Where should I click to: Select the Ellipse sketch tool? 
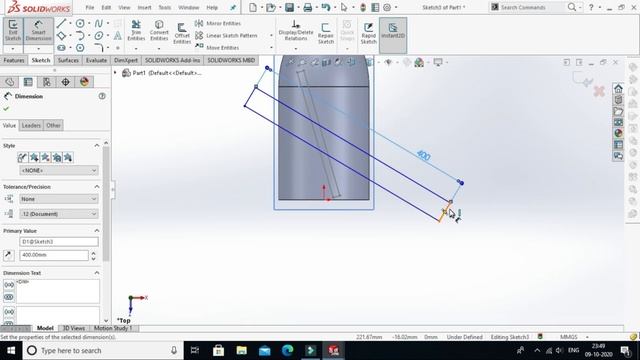tap(98, 36)
